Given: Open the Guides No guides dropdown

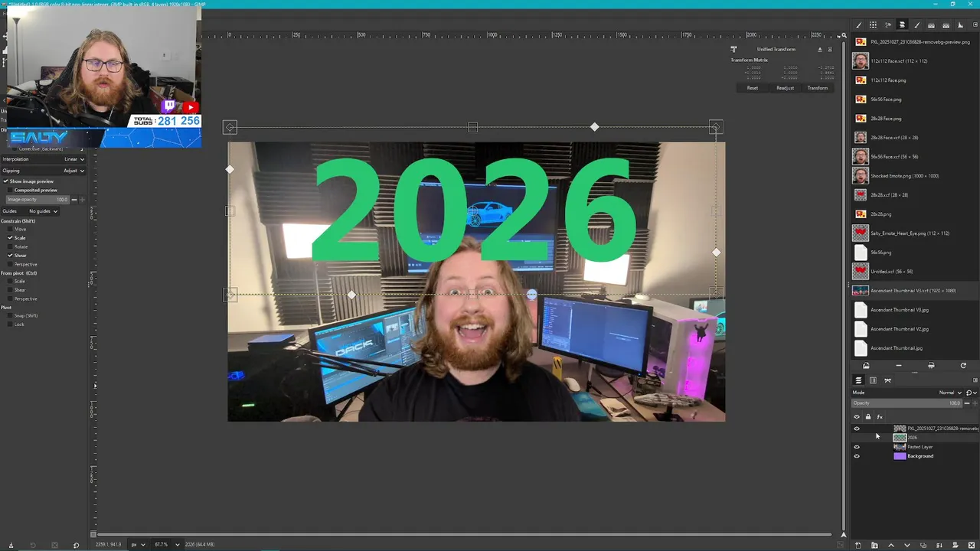Looking at the screenshot, I should click(x=43, y=211).
